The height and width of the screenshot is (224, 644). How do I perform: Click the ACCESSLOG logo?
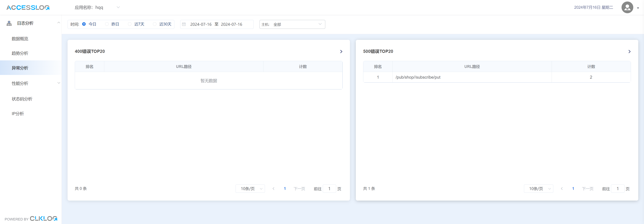click(x=28, y=8)
